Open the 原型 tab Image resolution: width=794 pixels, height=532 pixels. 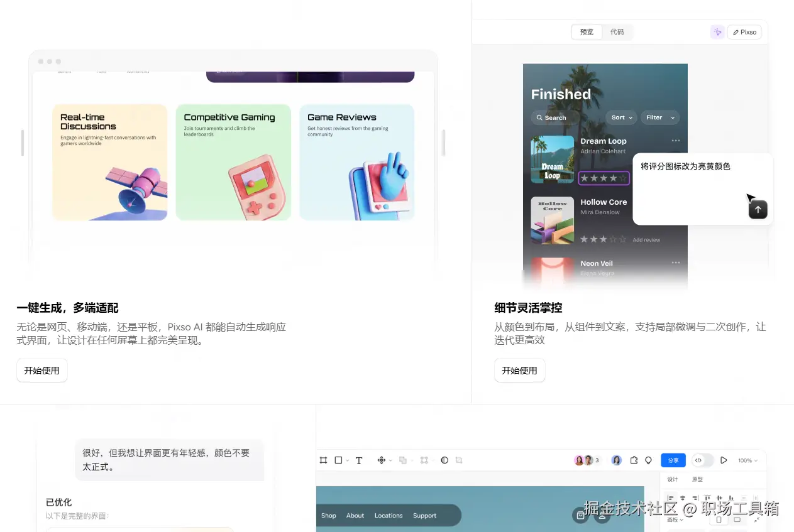pos(697,479)
